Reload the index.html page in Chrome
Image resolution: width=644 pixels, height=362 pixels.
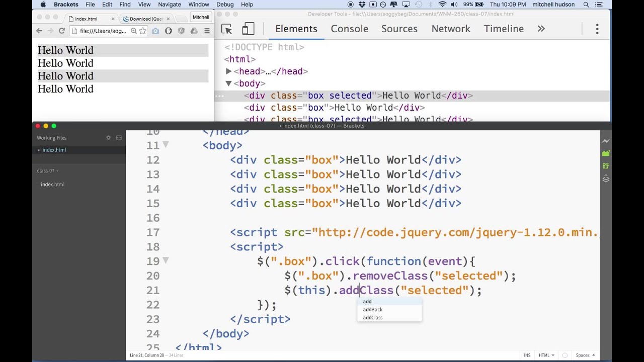[62, 31]
